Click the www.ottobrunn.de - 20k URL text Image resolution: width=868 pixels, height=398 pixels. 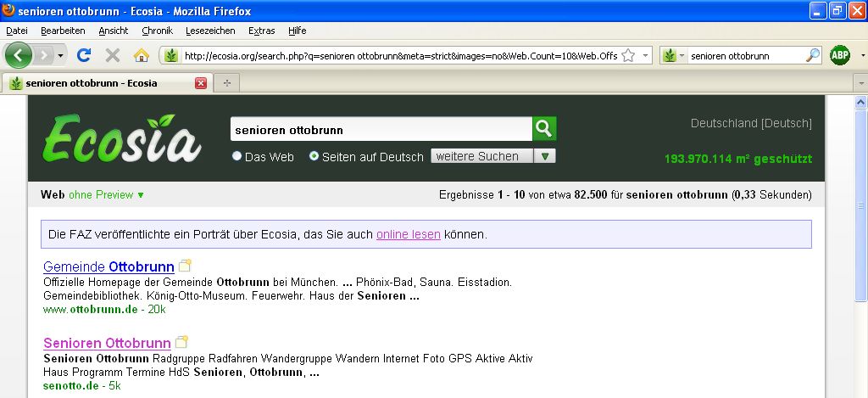pyautogui.click(x=104, y=309)
